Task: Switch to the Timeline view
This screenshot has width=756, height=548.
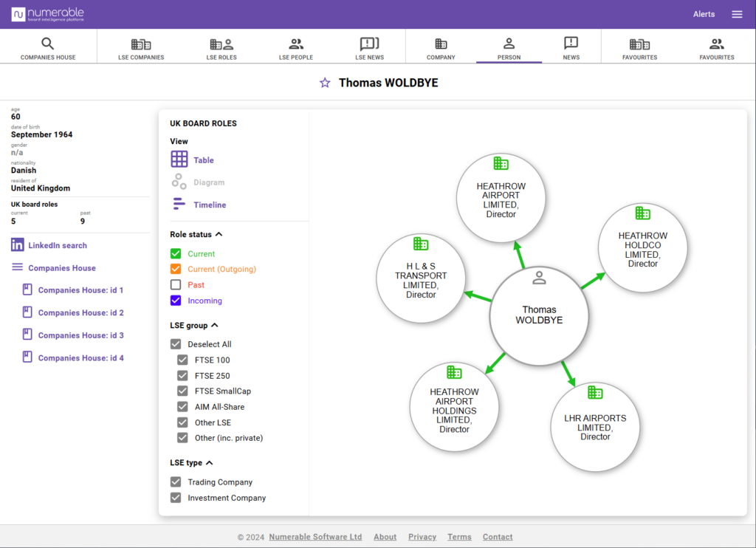Action: [x=210, y=205]
